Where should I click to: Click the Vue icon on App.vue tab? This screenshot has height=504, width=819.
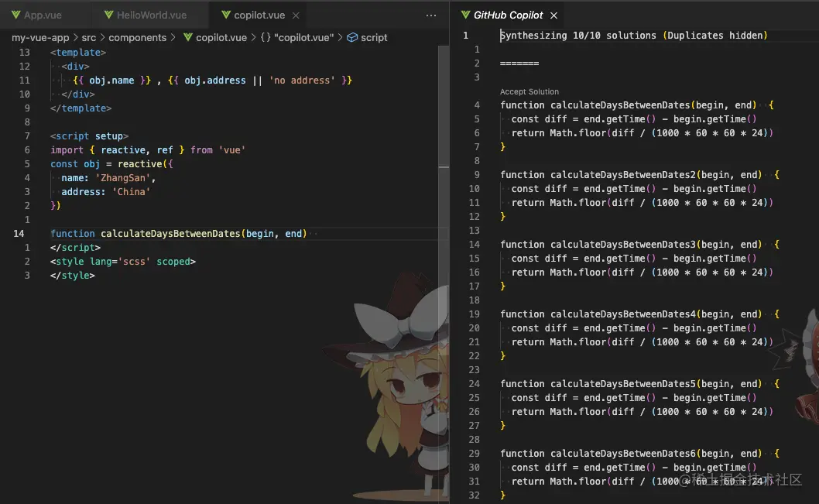coord(15,15)
